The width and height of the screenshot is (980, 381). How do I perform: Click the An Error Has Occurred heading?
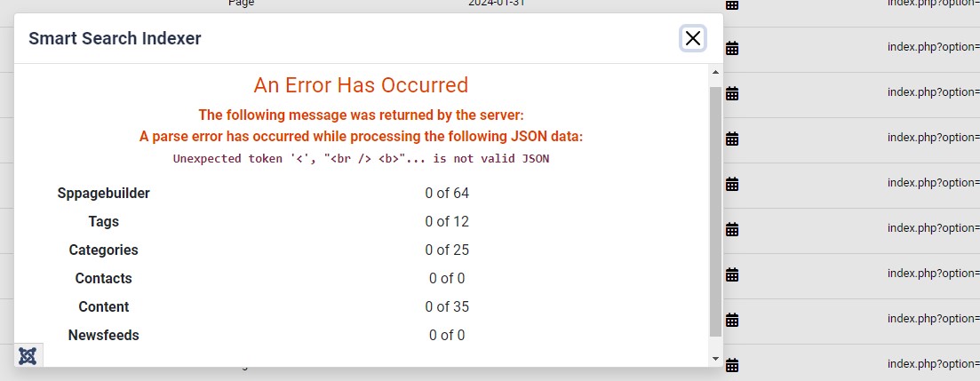(361, 85)
